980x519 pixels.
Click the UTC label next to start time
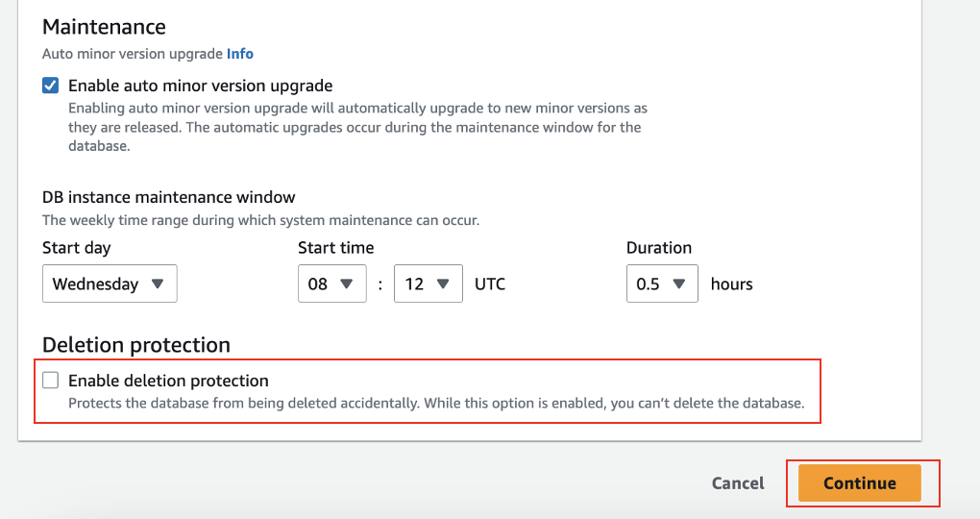[490, 284]
